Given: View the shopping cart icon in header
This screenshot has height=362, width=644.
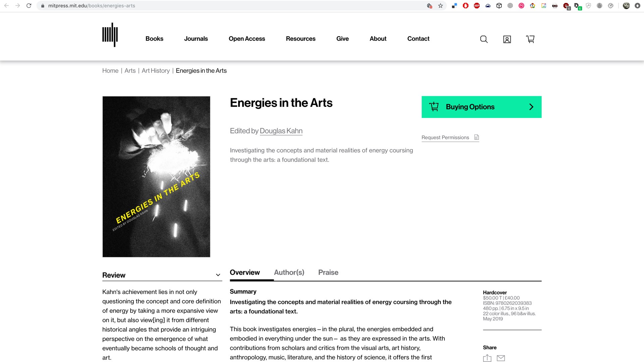Looking at the screenshot, I should point(530,39).
